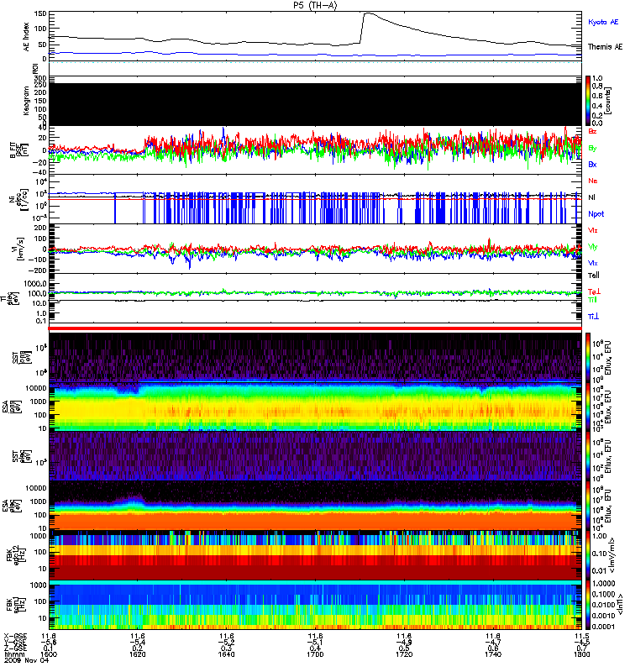This screenshot has width=630, height=672.
Task: Click the black "Te||" legend label
Action: click(x=594, y=276)
